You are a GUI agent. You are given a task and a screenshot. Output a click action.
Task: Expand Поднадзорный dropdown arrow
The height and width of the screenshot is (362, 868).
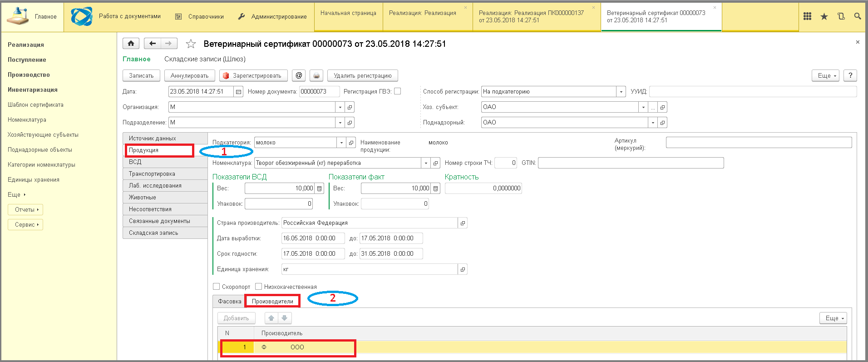653,123
